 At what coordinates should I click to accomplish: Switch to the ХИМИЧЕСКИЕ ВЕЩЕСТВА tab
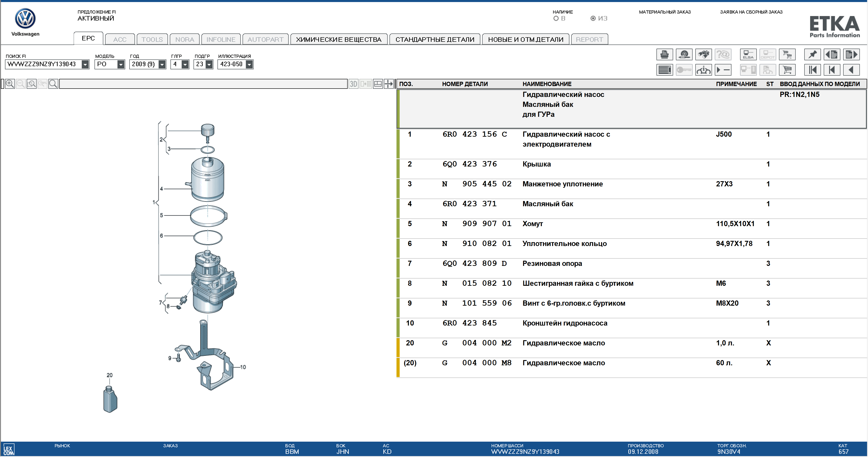click(339, 39)
